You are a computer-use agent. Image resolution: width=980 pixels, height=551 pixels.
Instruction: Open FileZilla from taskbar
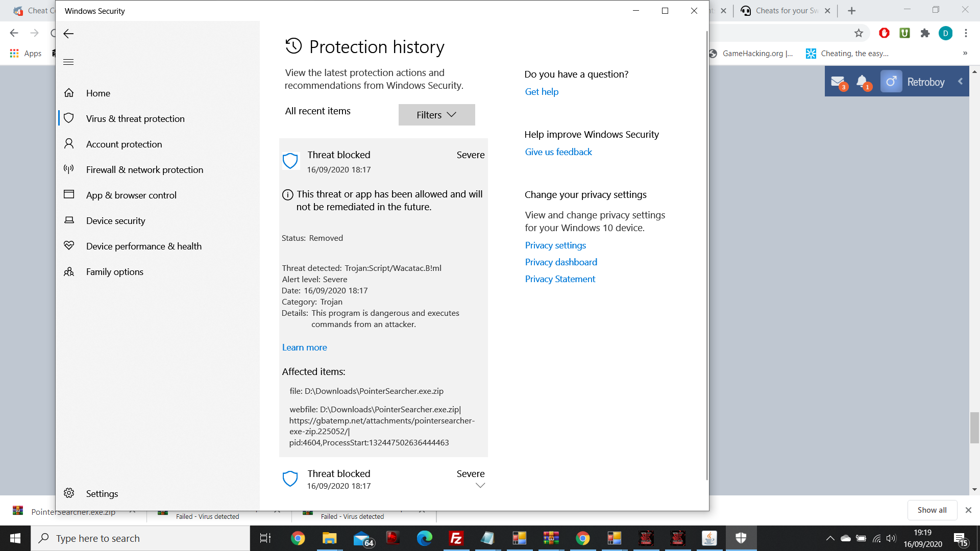pos(456,538)
